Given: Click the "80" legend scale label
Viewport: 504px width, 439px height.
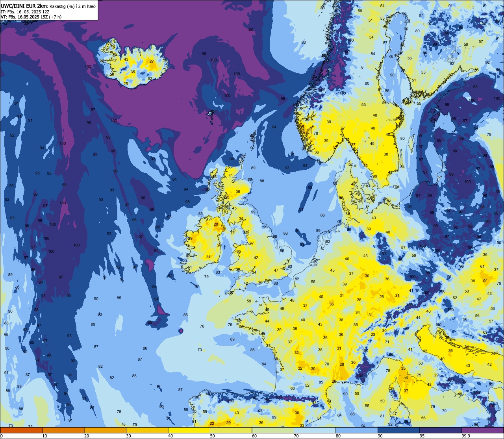Looking at the screenshot, I should (338, 436).
